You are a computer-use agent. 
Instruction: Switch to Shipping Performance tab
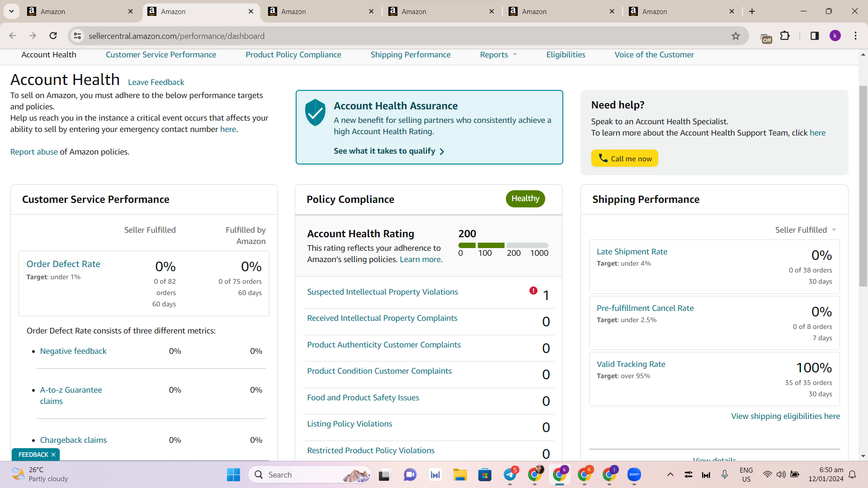(410, 55)
